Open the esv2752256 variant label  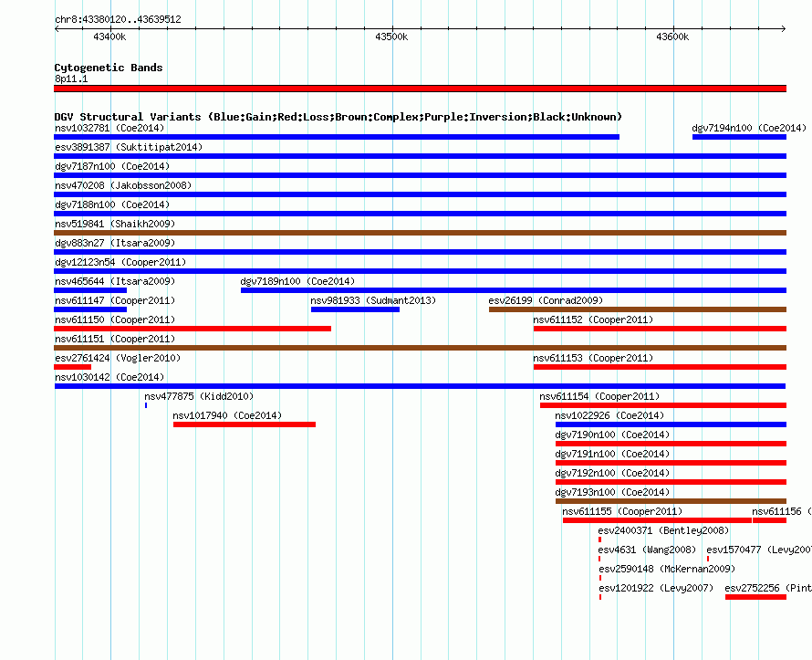click(x=768, y=588)
